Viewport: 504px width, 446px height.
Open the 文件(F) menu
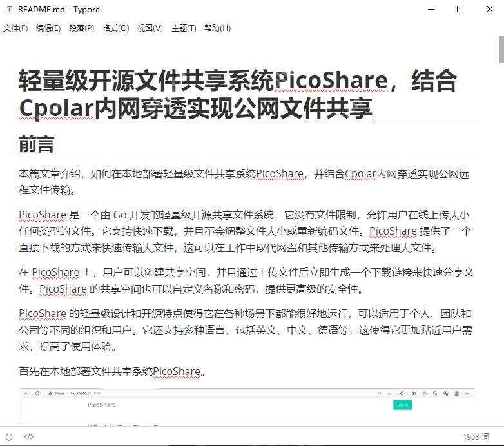coord(15,28)
